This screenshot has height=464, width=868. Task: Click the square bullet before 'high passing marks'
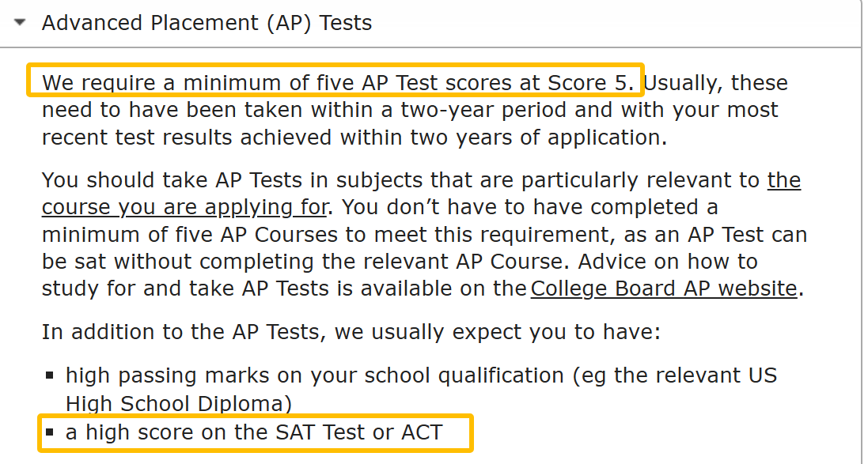(x=50, y=375)
